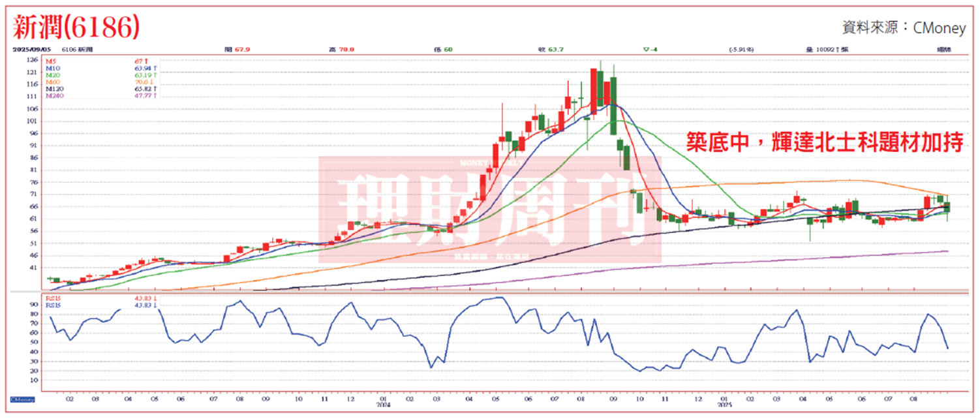
Task: Click the M240 purple legend entry
Action: point(54,96)
